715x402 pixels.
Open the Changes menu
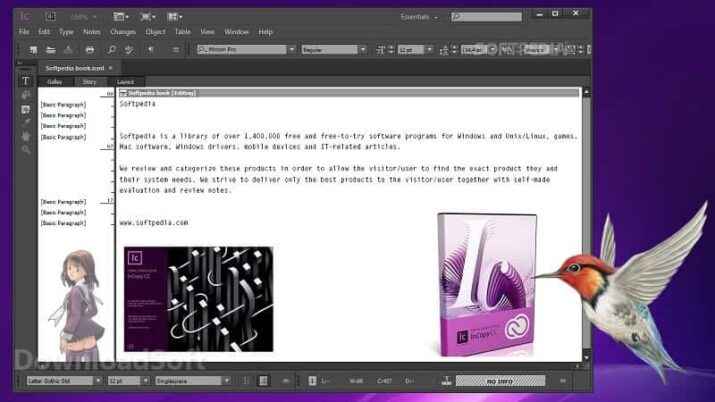(122, 32)
